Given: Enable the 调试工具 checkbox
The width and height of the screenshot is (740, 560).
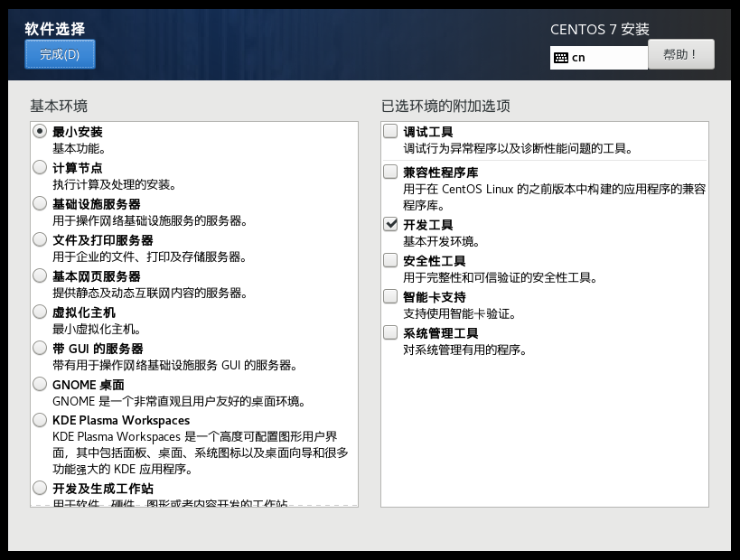Looking at the screenshot, I should pos(390,131).
